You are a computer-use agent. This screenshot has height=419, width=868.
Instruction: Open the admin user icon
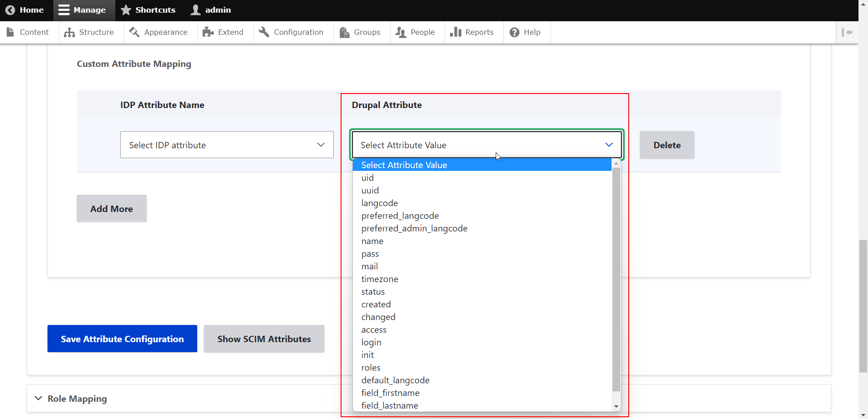tap(195, 10)
